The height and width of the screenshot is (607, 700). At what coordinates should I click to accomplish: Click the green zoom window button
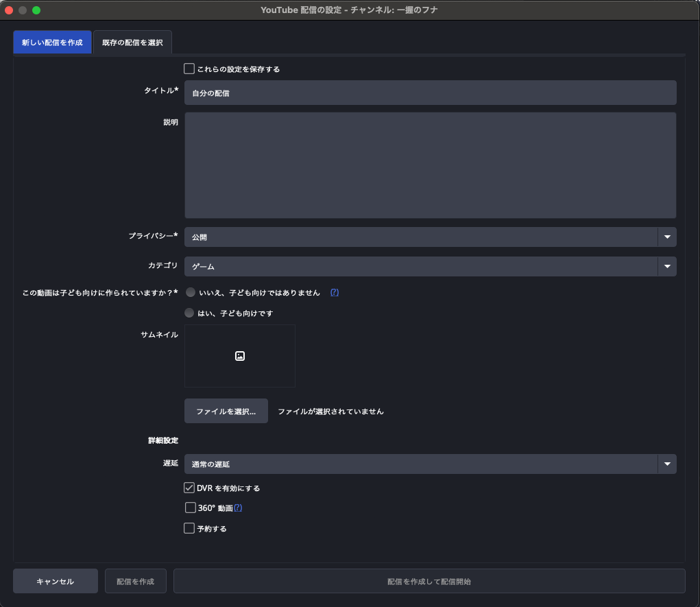36,10
